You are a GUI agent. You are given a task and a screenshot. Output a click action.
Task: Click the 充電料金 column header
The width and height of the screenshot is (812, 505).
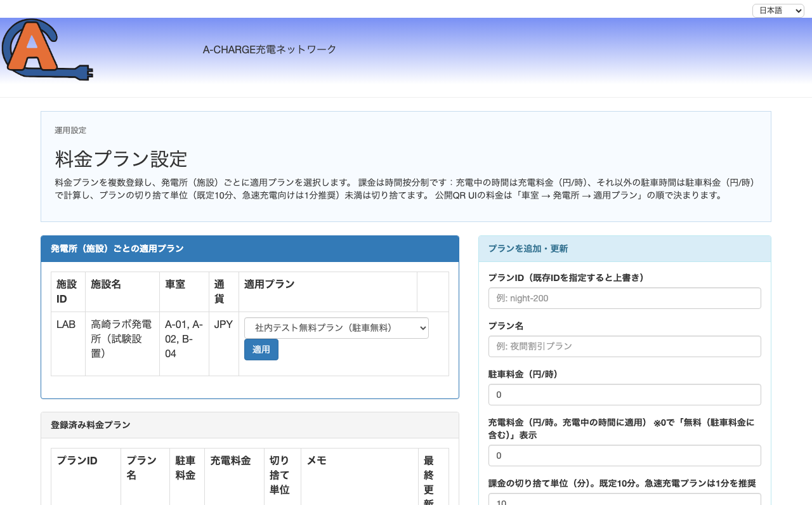click(235, 477)
